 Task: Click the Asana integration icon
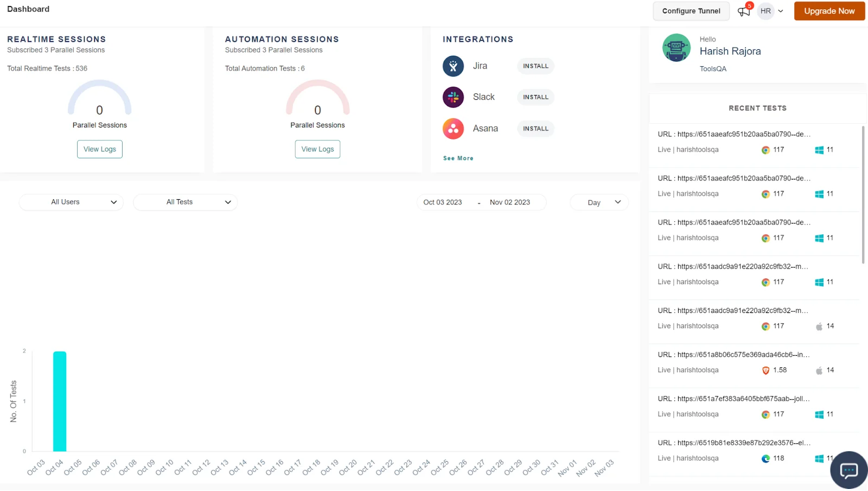[x=453, y=129]
